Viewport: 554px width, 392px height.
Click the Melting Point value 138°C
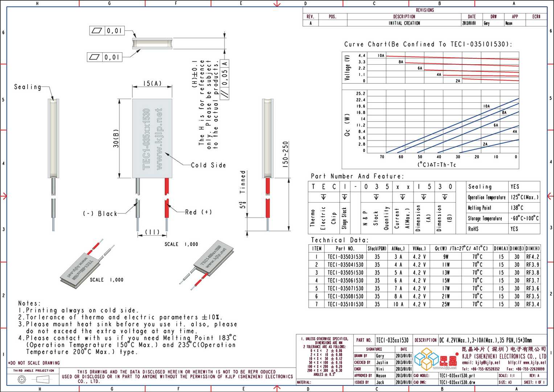(517, 208)
